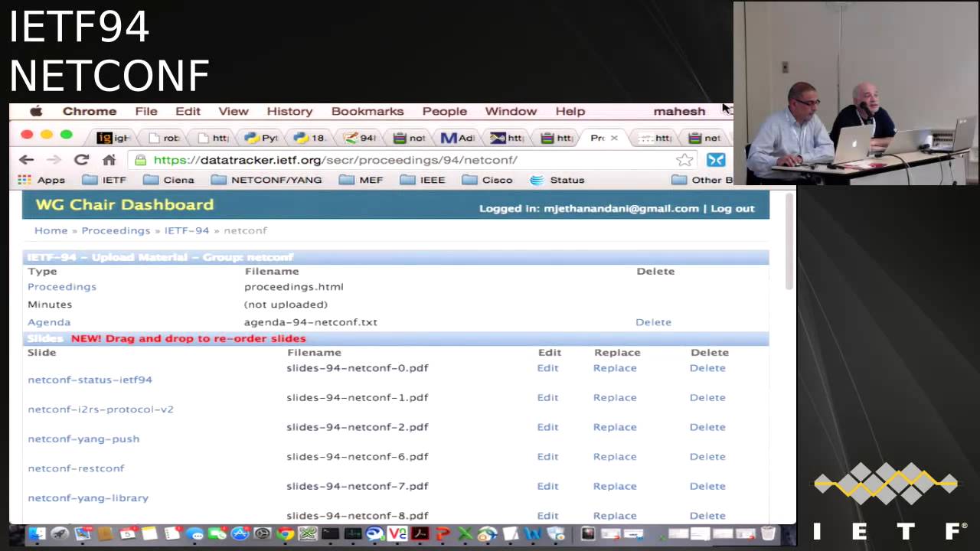The height and width of the screenshot is (551, 980).
Task: Expand the Other Bookmarks folder
Action: tap(702, 180)
